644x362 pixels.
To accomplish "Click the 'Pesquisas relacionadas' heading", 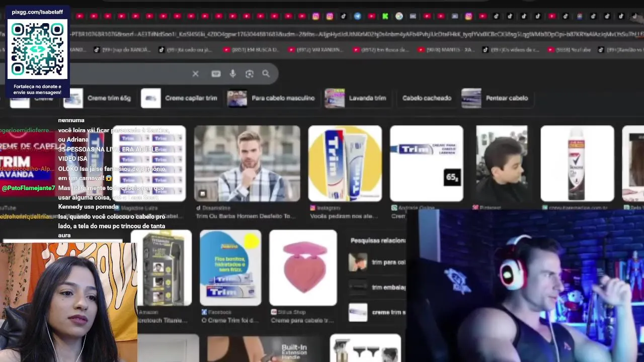I will 377,241.
